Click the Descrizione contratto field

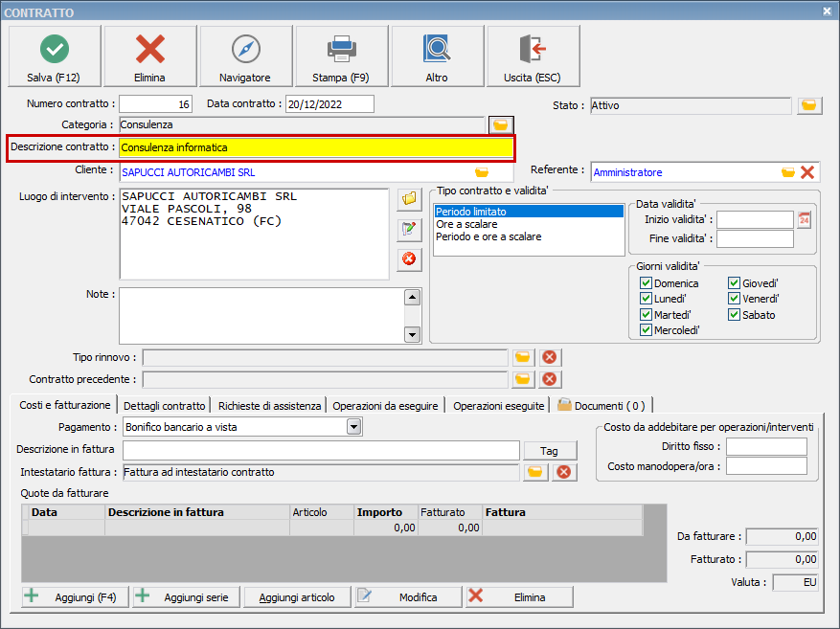[x=316, y=147]
